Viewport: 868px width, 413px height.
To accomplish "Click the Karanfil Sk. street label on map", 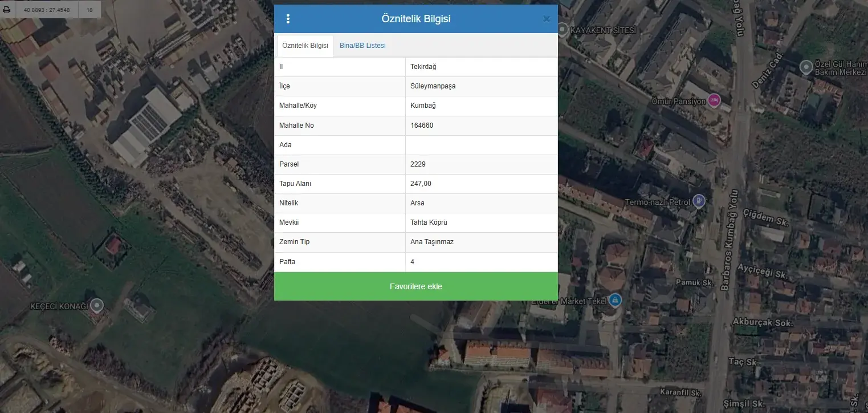I will [680, 392].
